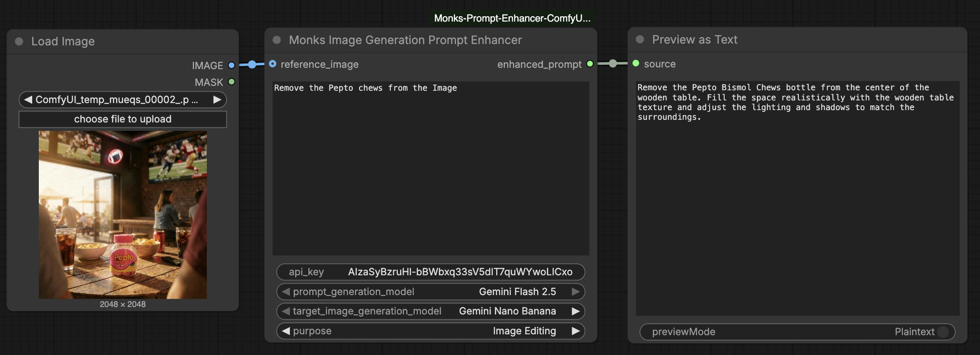Collapse the Monks Prompt Enhancer node via dot
The width and height of the screenshot is (980, 355).
[277, 40]
